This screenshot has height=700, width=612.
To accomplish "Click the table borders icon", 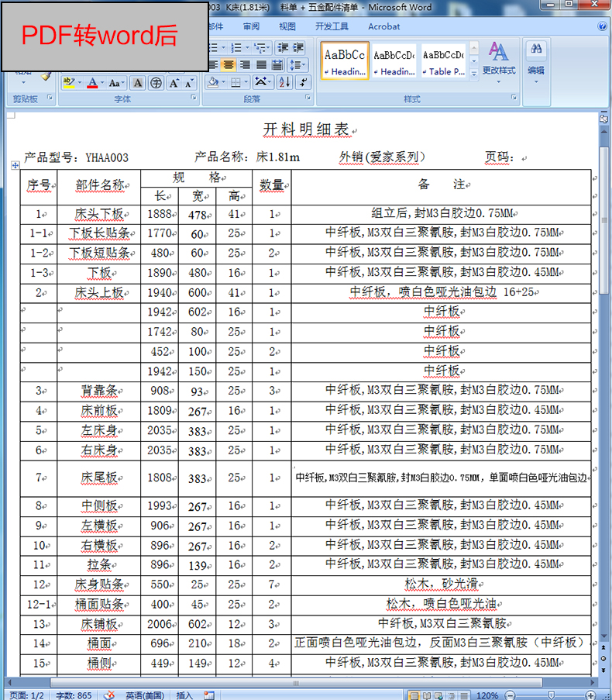I will (236, 82).
